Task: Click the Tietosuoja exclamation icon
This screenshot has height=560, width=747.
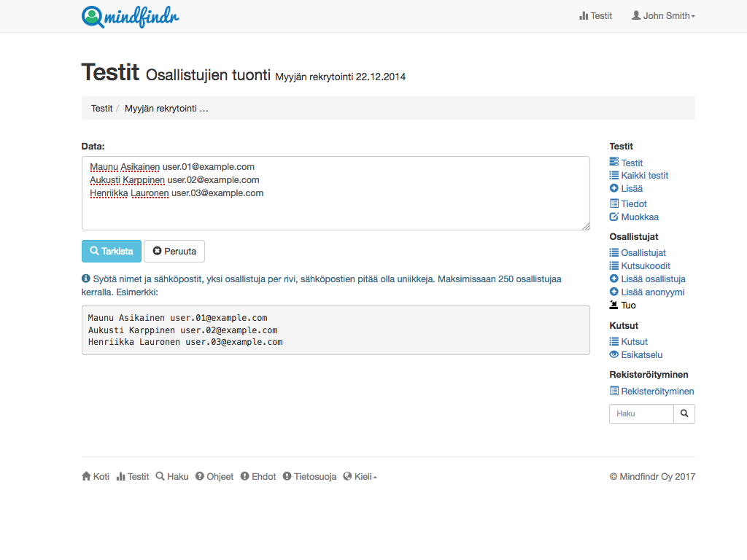Action: (287, 476)
